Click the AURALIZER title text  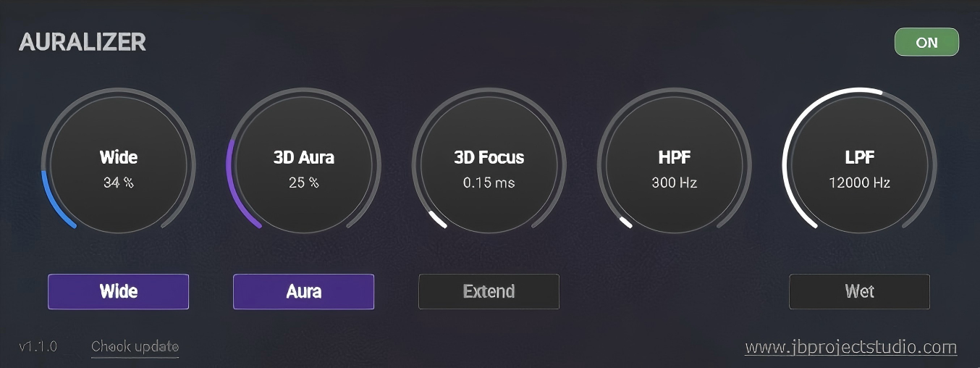point(83,42)
